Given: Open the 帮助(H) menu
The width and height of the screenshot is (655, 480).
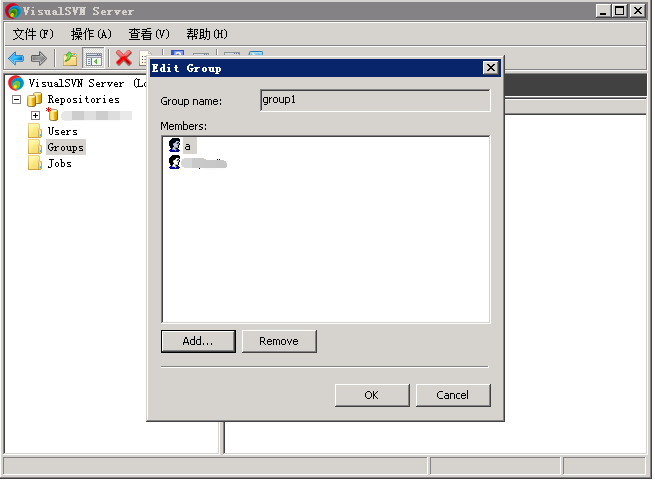Looking at the screenshot, I should [x=207, y=34].
